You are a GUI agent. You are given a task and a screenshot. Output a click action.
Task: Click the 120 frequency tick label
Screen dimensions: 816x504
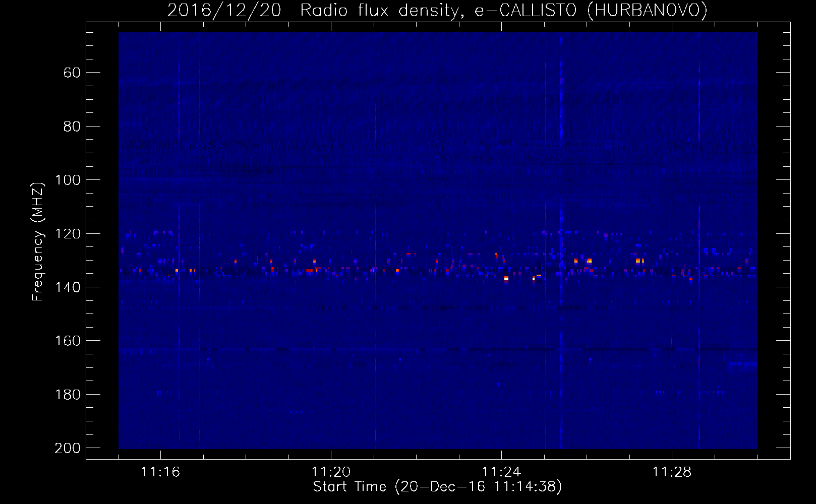[68, 234]
